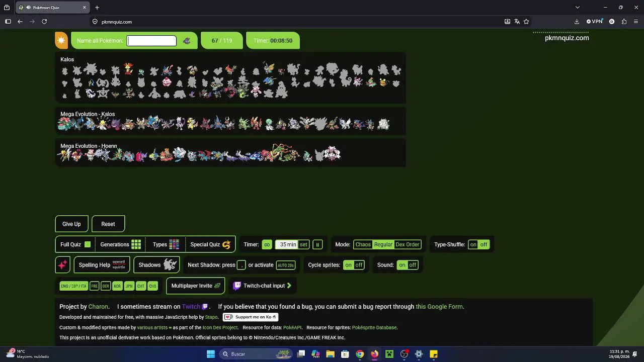The width and height of the screenshot is (644, 362).
Task: Open Google Chrome from the taskbar
Action: coord(359,354)
